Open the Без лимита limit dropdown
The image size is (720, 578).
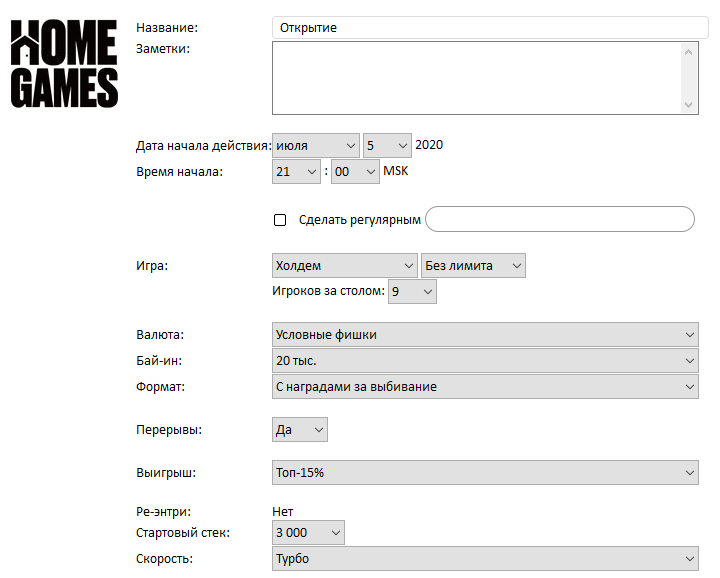(x=473, y=265)
